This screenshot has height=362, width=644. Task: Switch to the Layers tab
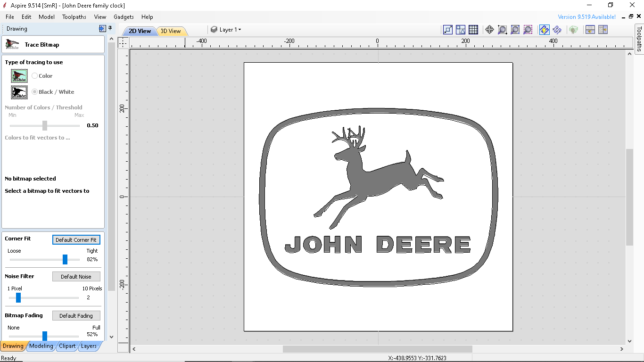[x=89, y=346]
